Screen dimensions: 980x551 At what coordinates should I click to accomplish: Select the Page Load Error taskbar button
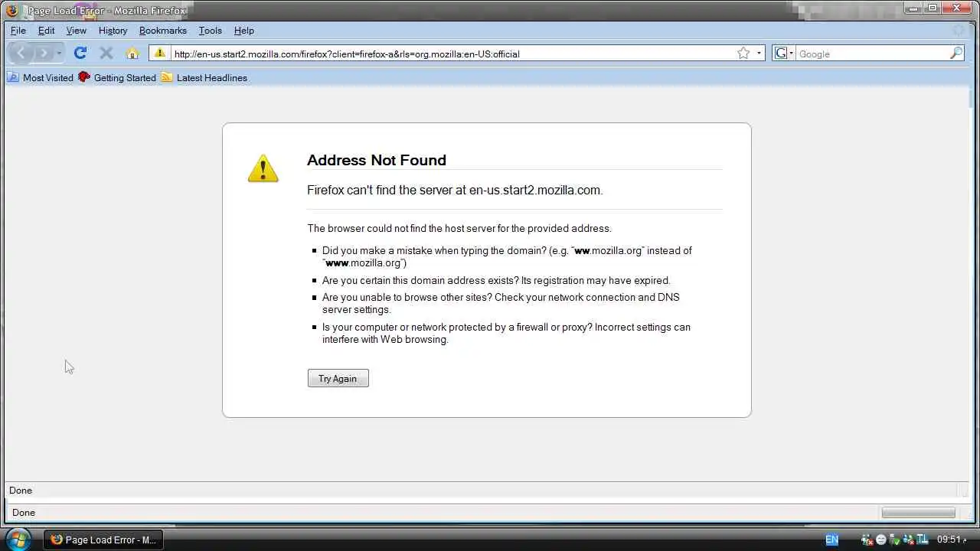(103, 540)
